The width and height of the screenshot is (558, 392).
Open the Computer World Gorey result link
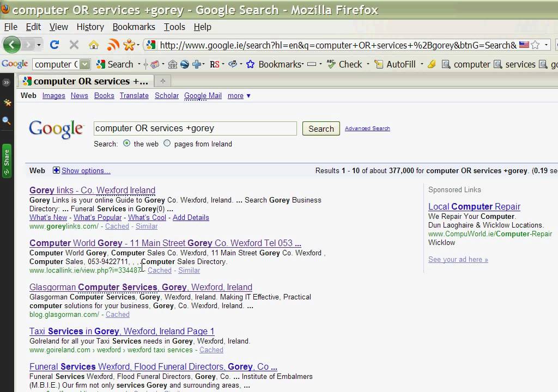point(165,243)
